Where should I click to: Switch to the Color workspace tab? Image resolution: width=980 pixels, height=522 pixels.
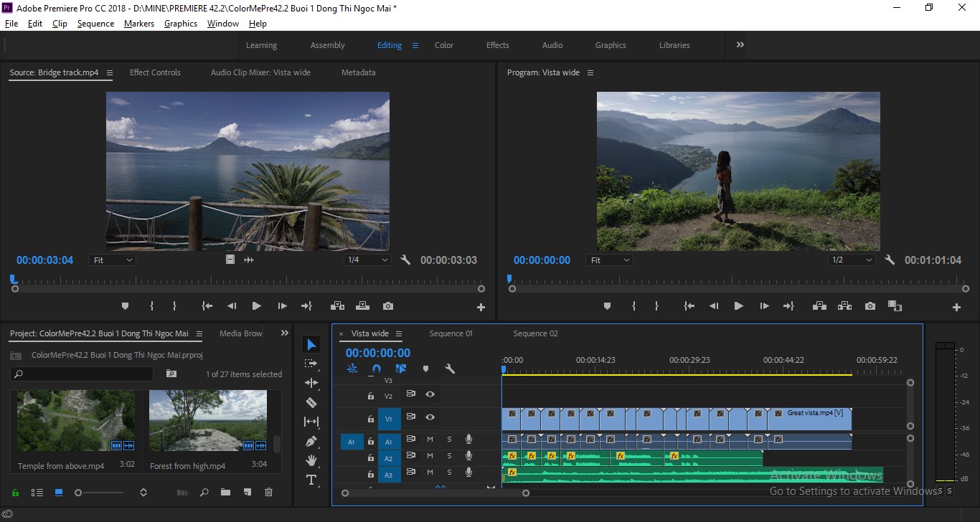click(x=444, y=45)
